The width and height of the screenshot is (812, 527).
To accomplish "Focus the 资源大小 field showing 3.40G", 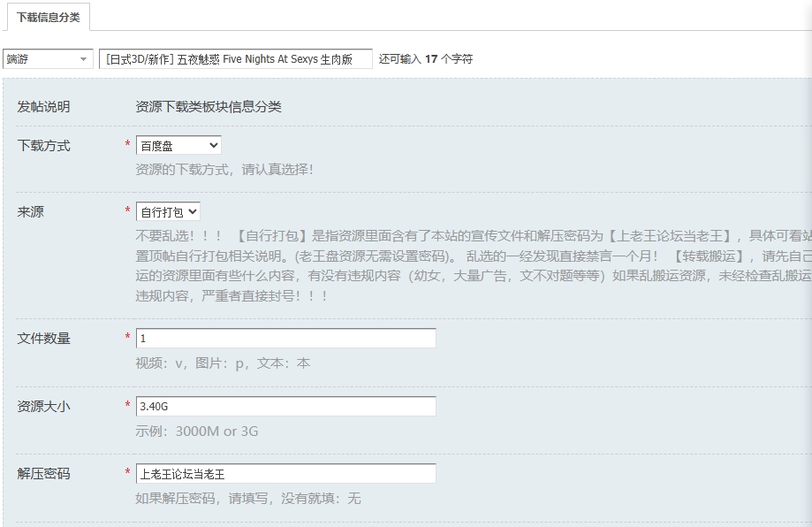I will [x=286, y=406].
